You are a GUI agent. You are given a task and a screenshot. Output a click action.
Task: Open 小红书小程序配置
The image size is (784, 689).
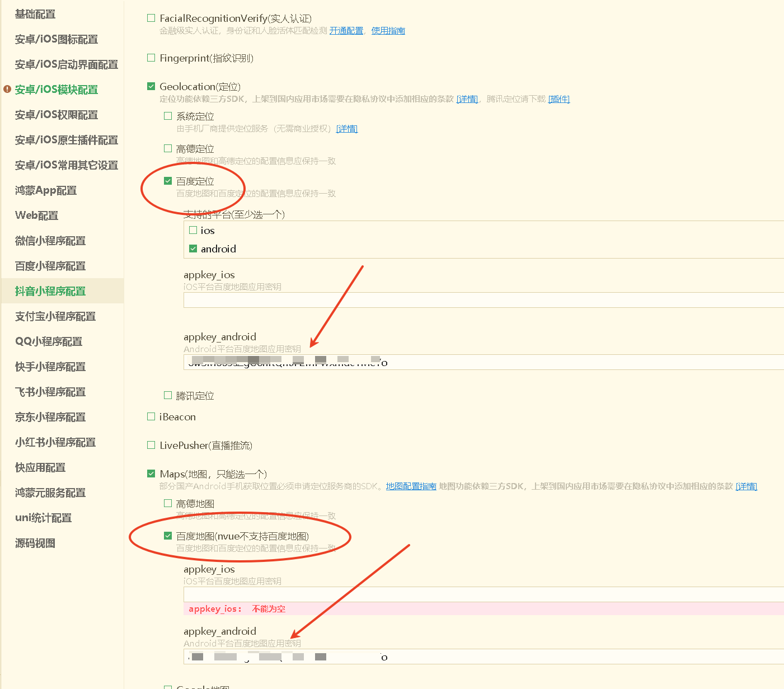click(x=55, y=442)
